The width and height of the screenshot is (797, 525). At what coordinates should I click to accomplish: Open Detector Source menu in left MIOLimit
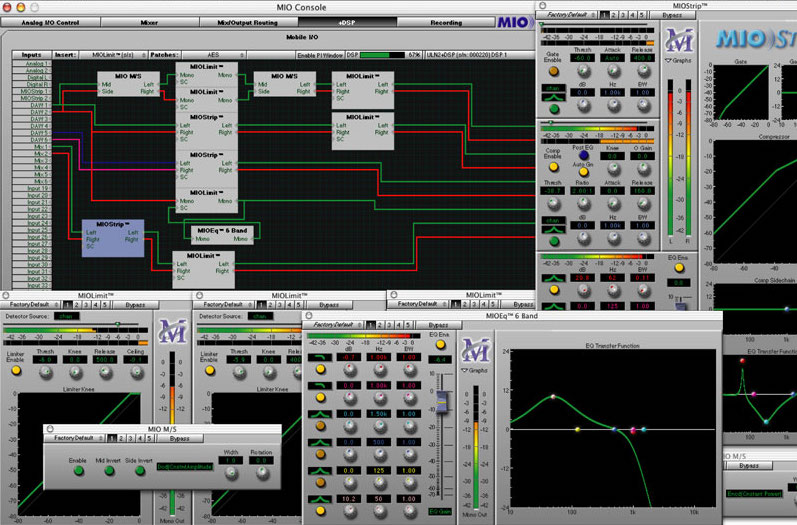[67, 316]
